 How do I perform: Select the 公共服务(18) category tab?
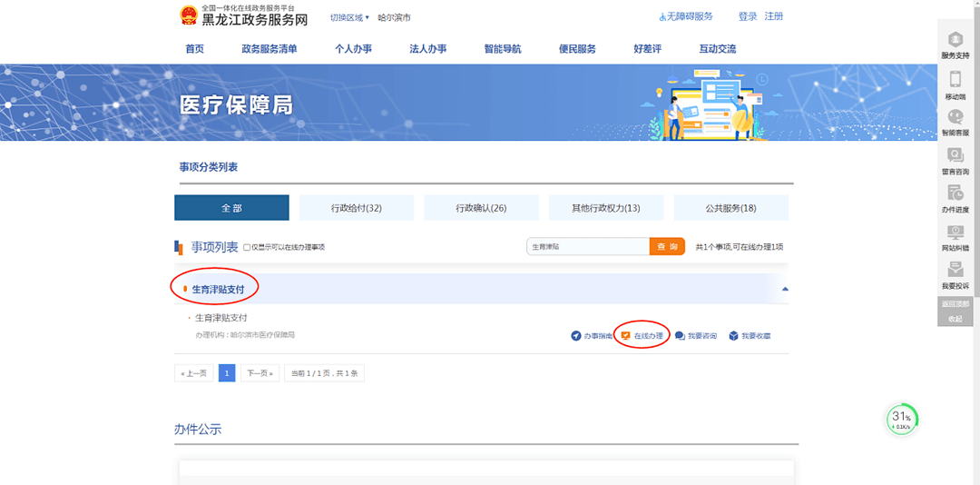[x=730, y=208]
